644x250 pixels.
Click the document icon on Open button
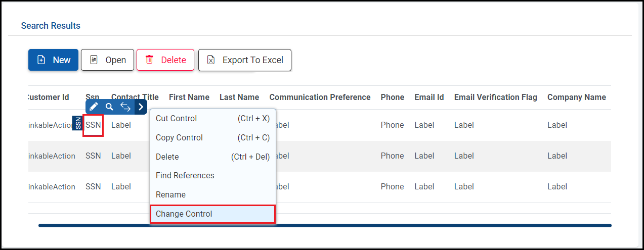[94, 60]
